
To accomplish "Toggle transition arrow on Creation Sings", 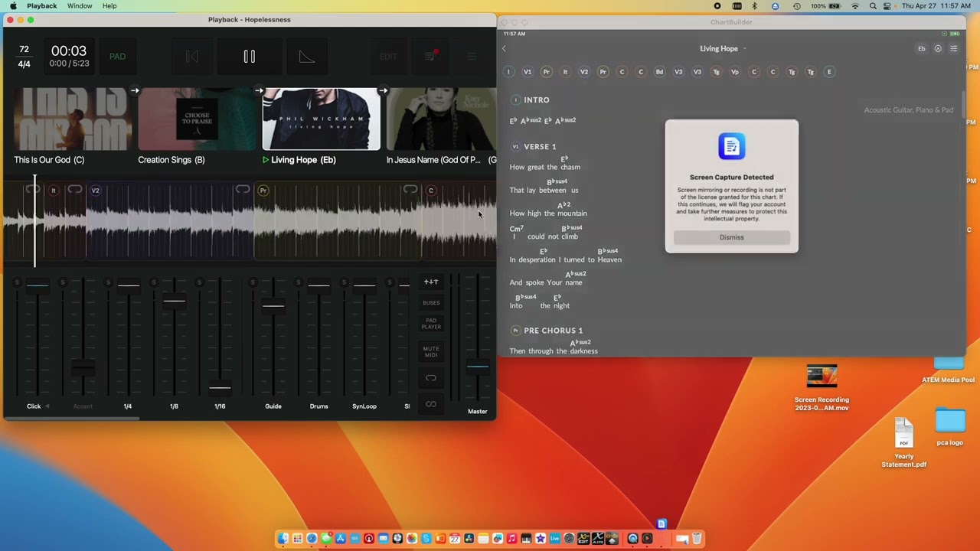I will (259, 91).
